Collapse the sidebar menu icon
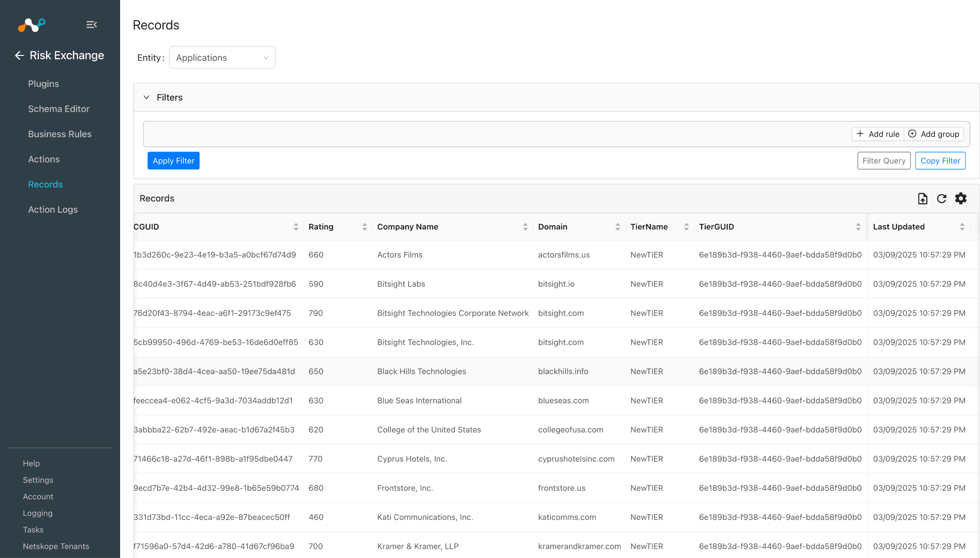Image resolution: width=980 pixels, height=558 pixels. [x=91, y=24]
